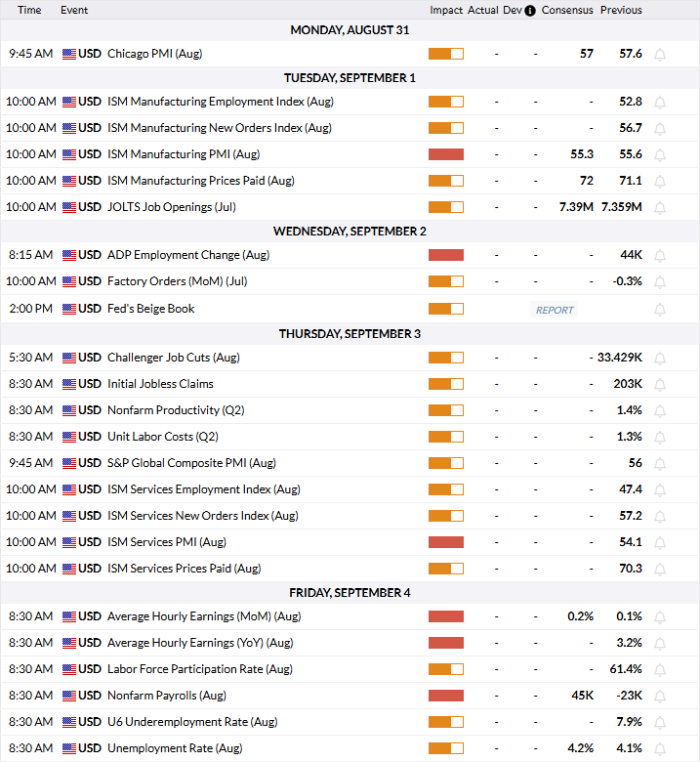
Task: Set alert bell for ISM Services New Orders Index
Action: pyautogui.click(x=660, y=516)
